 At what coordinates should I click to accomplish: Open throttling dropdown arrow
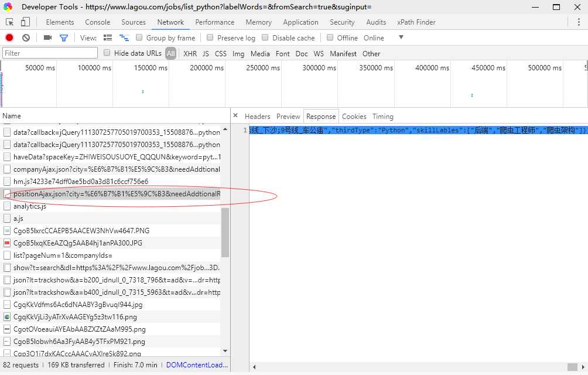[x=401, y=37]
